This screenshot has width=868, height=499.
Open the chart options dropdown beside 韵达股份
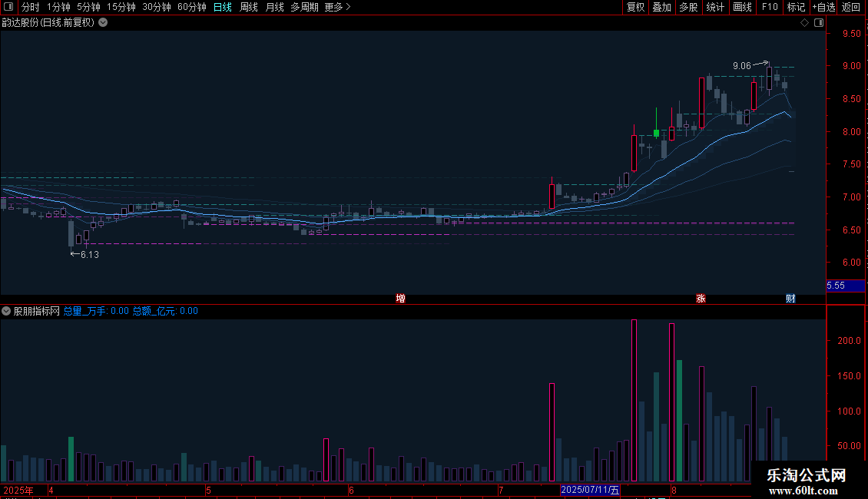[x=103, y=23]
